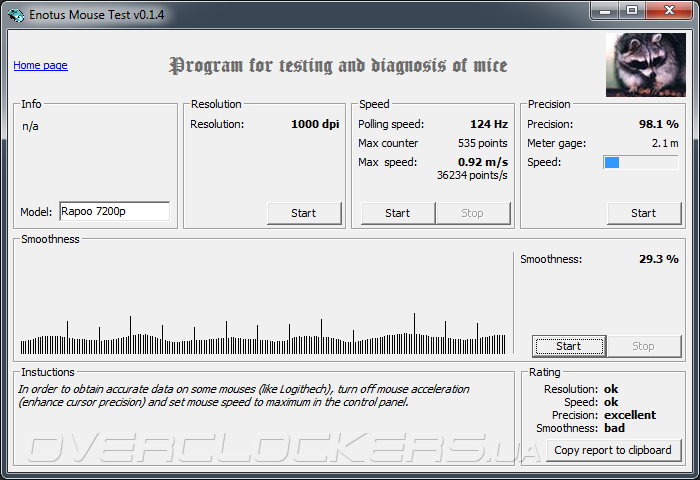Click the 1000 dpi resolution value
Screen dimensions: 700x480
tap(315, 124)
